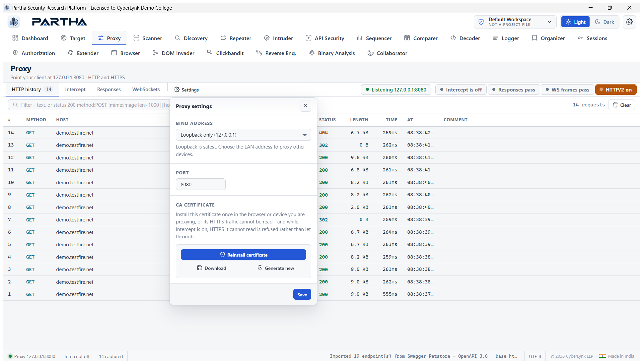Toggle WS frames pass setting
The height and width of the screenshot is (364, 643).
click(568, 90)
